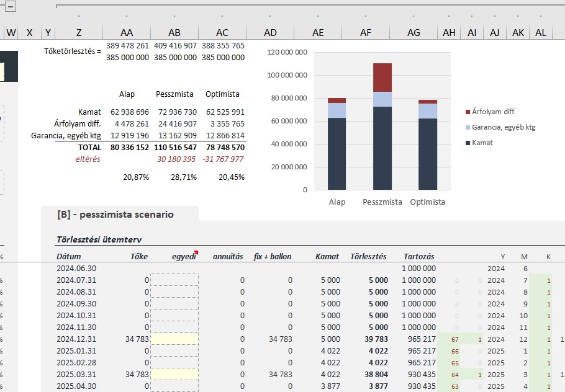The height and width of the screenshot is (392, 565).
Task: Click the Tőketörlesztés = label
Action: click(73, 51)
